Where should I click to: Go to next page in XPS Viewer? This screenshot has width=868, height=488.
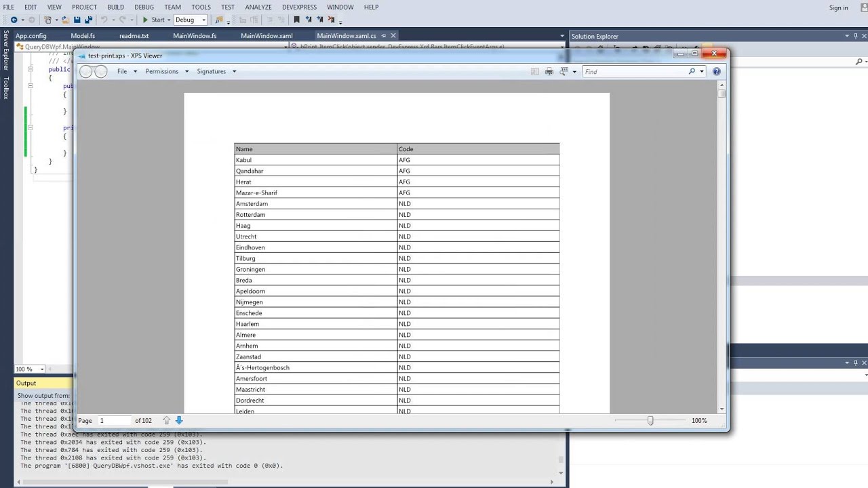(x=179, y=420)
